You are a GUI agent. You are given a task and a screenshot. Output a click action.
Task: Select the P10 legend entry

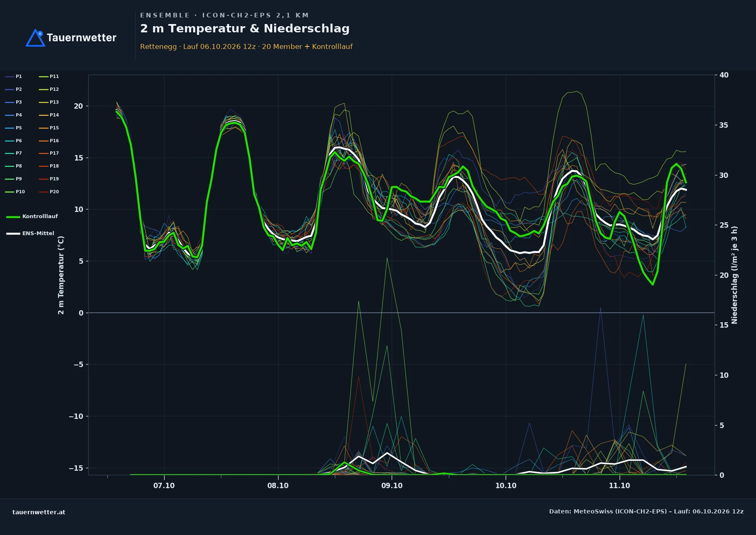point(15,192)
